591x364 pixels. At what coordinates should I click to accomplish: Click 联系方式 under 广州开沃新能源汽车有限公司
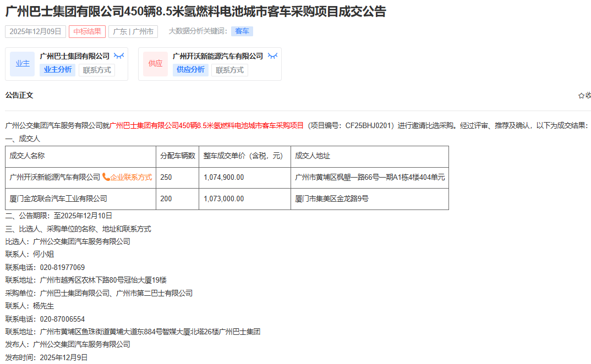coord(229,70)
